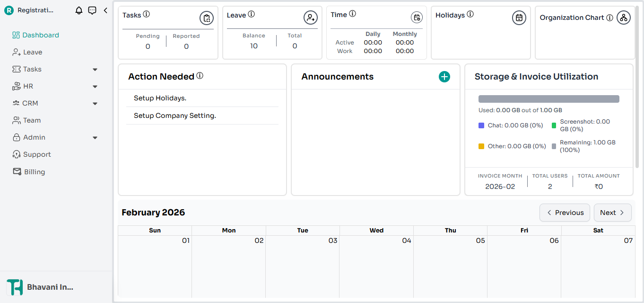Go to Previous month in calendar
Image resolution: width=644 pixels, height=303 pixels.
[x=565, y=213]
